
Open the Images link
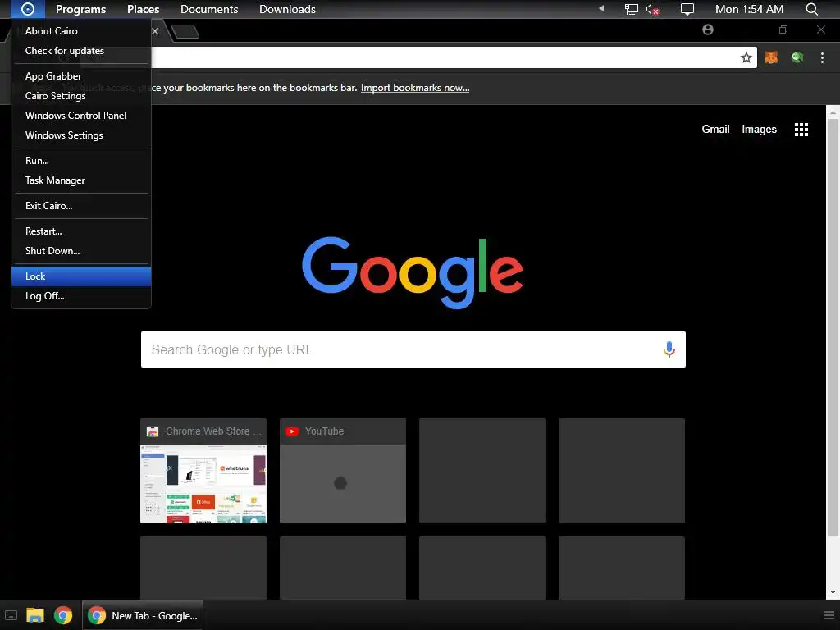click(759, 129)
